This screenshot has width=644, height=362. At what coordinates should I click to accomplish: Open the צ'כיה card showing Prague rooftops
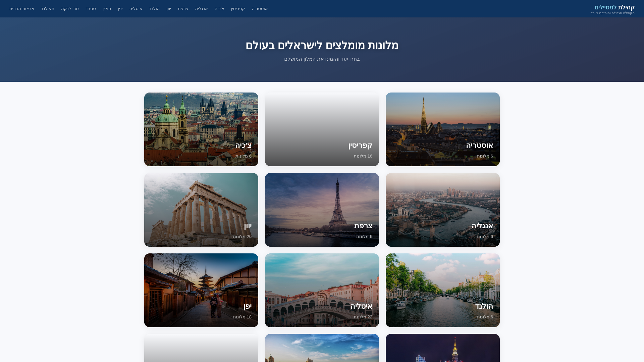pyautogui.click(x=201, y=129)
